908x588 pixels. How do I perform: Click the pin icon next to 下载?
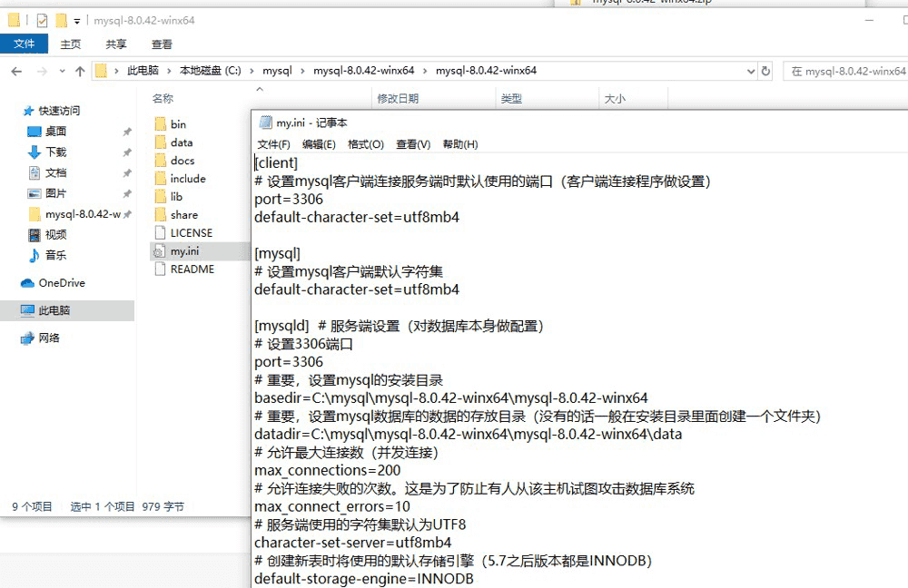(127, 152)
